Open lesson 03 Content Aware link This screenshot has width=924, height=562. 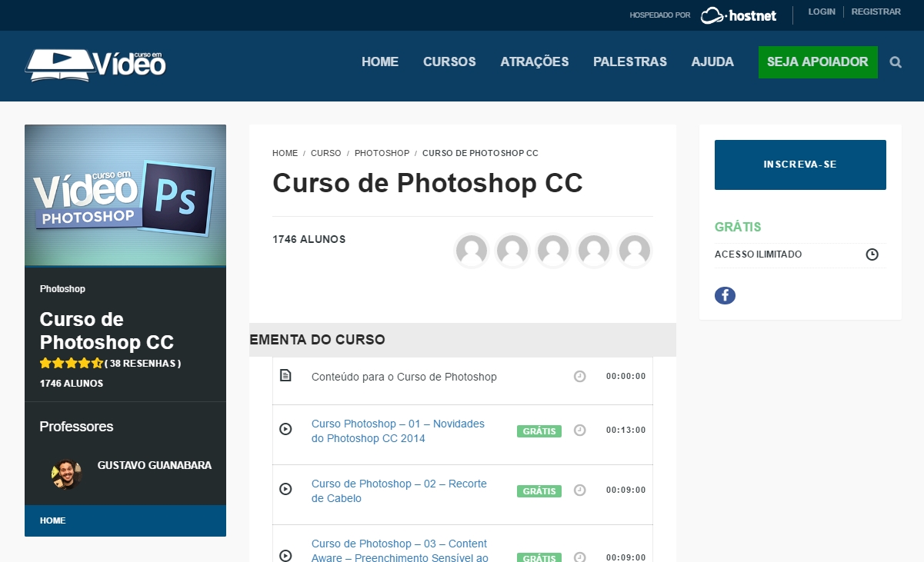click(400, 550)
